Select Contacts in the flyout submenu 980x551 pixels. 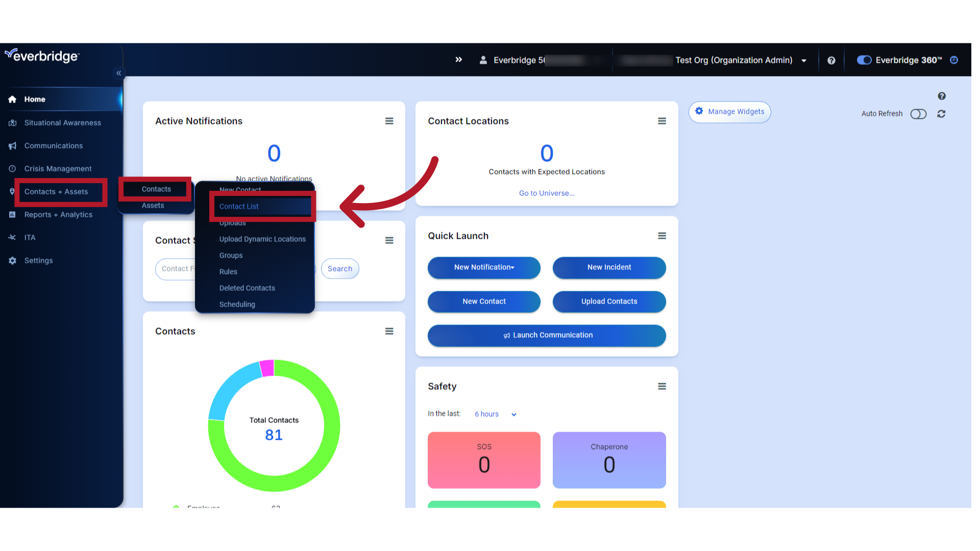click(156, 189)
